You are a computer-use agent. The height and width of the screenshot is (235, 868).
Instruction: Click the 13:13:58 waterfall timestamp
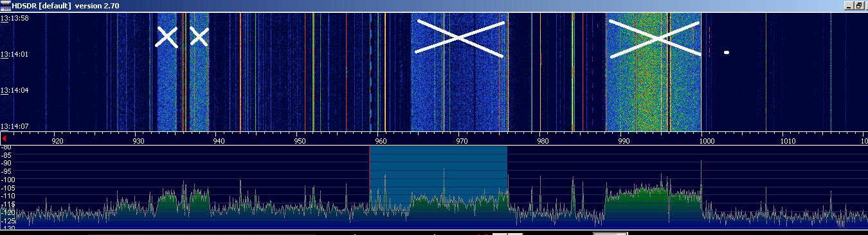[15, 18]
